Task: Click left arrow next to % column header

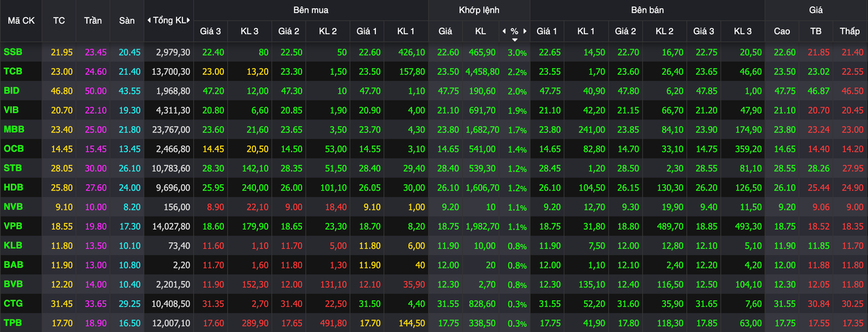Action: pos(504,31)
